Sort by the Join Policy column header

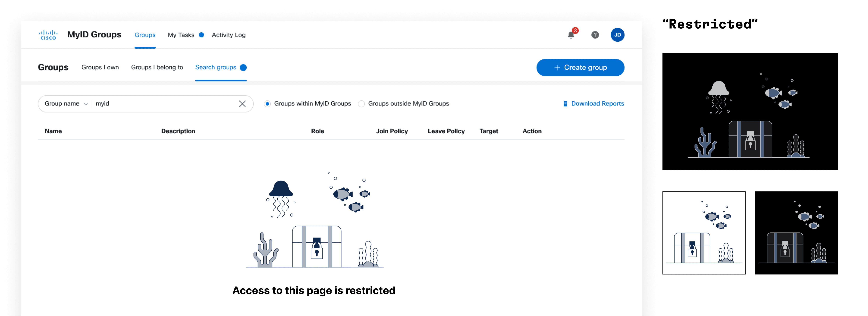tap(392, 131)
